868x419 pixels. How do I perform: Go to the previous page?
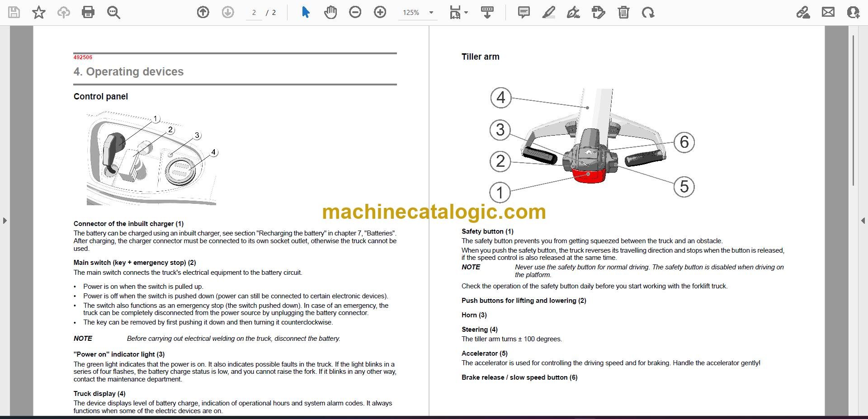[203, 12]
